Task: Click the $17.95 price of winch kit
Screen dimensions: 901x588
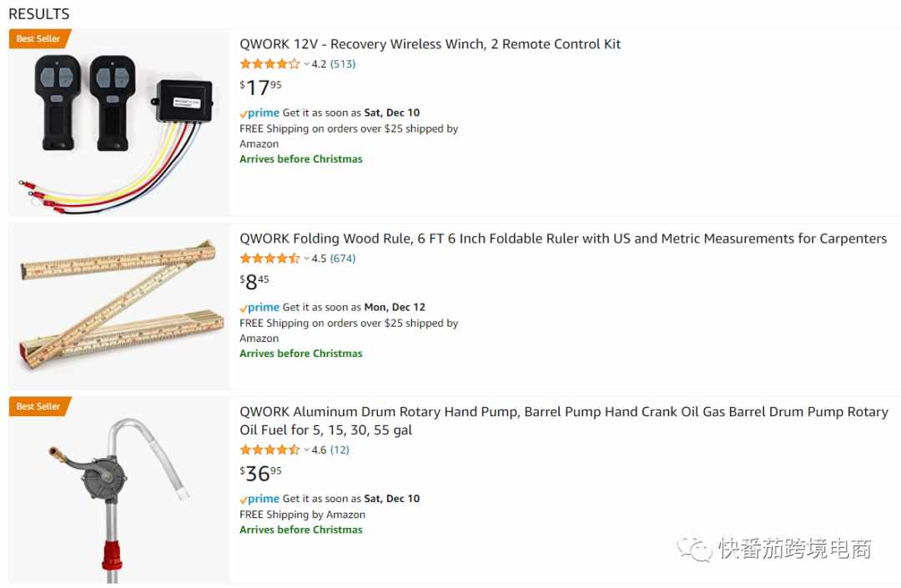Action: (260, 88)
